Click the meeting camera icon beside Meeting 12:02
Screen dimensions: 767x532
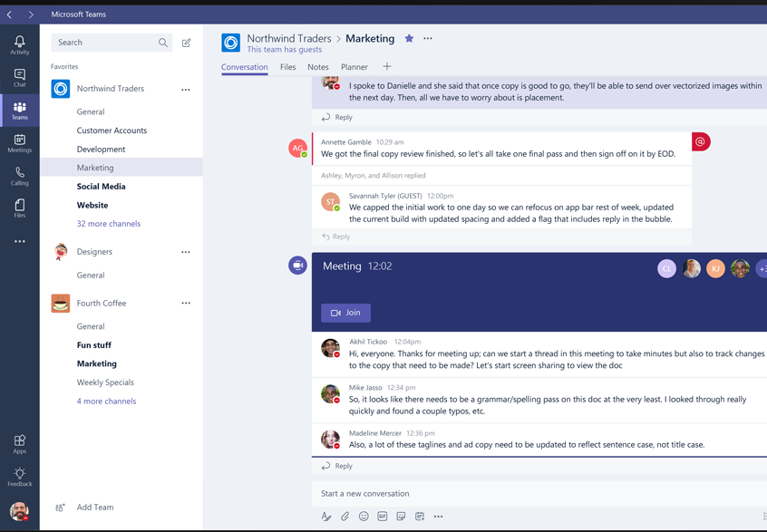point(297,266)
